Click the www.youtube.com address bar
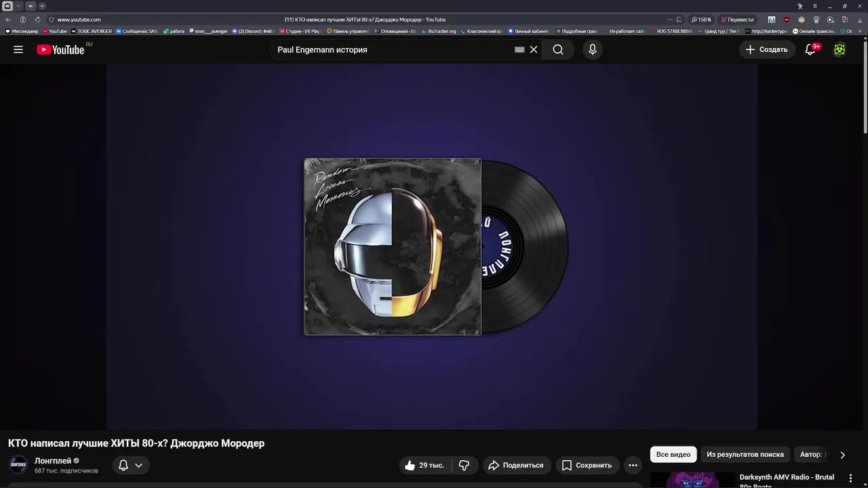The width and height of the screenshot is (868, 488). (x=79, y=20)
